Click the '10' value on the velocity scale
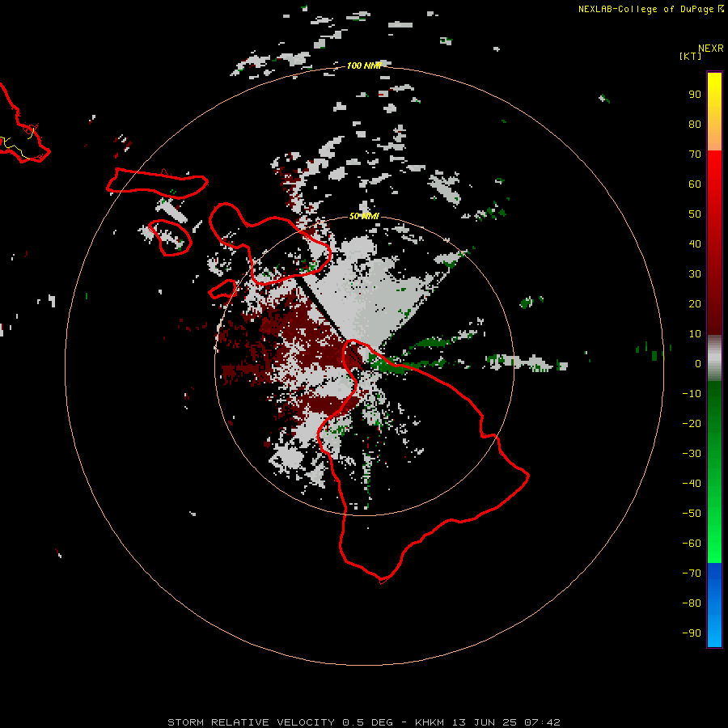The width and height of the screenshot is (728, 728). coord(695,334)
